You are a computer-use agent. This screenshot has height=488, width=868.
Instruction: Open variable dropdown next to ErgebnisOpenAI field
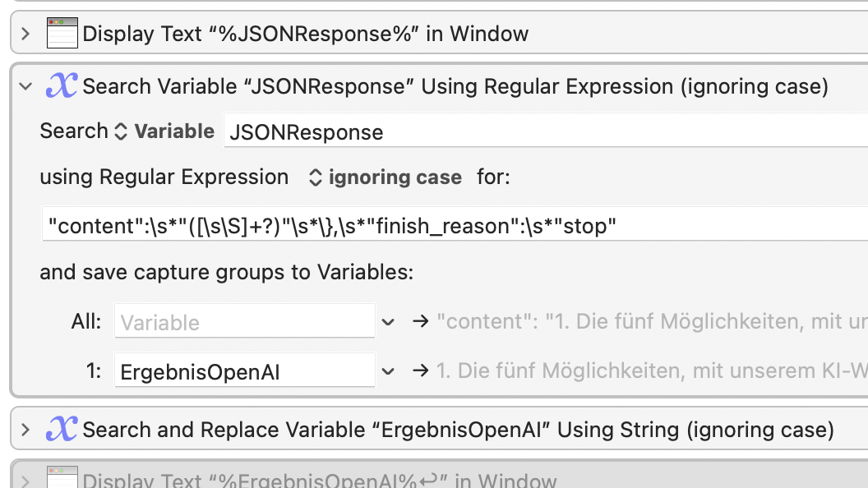pos(388,371)
